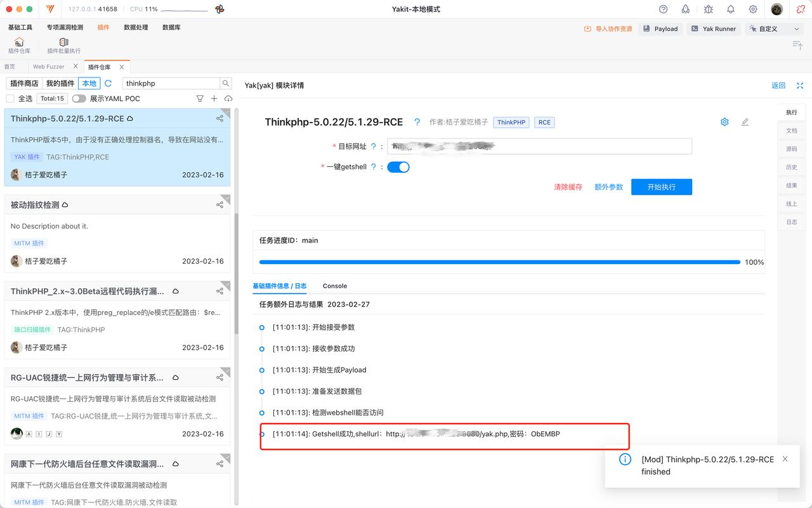Close the 插件仓库 tab
Screen dimensions: 812x508
[x=122, y=67]
